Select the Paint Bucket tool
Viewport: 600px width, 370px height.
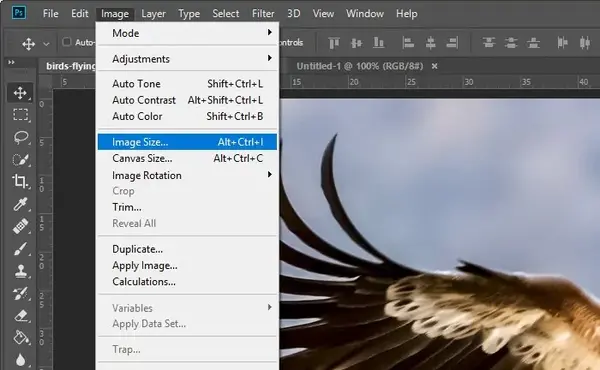pyautogui.click(x=20, y=338)
